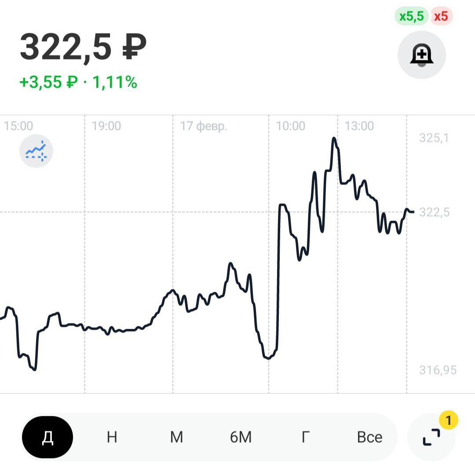475x476 pixels.
Task: Tap the red x5 leverage badge
Action: (x=441, y=17)
